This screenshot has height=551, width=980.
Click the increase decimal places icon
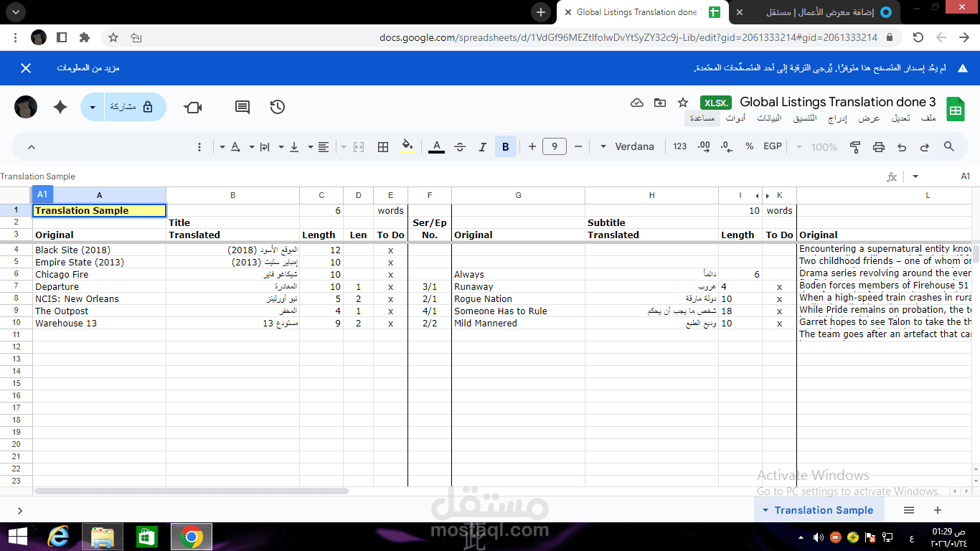[x=704, y=146]
